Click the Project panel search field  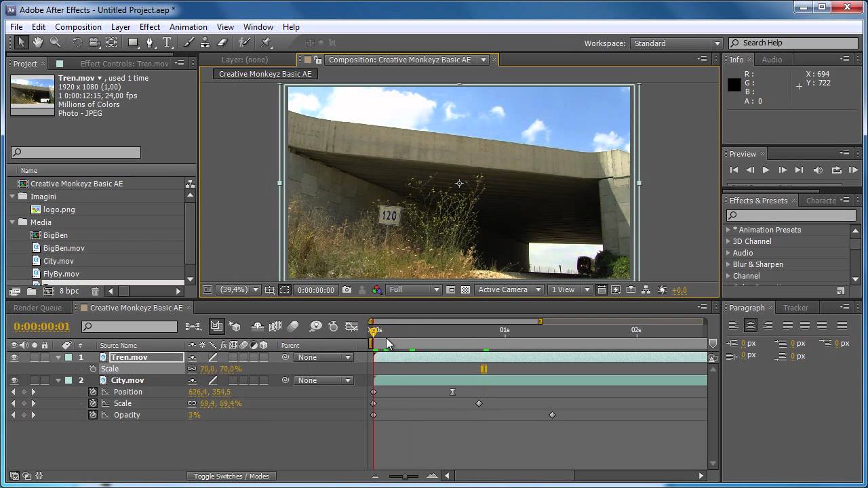coord(76,153)
